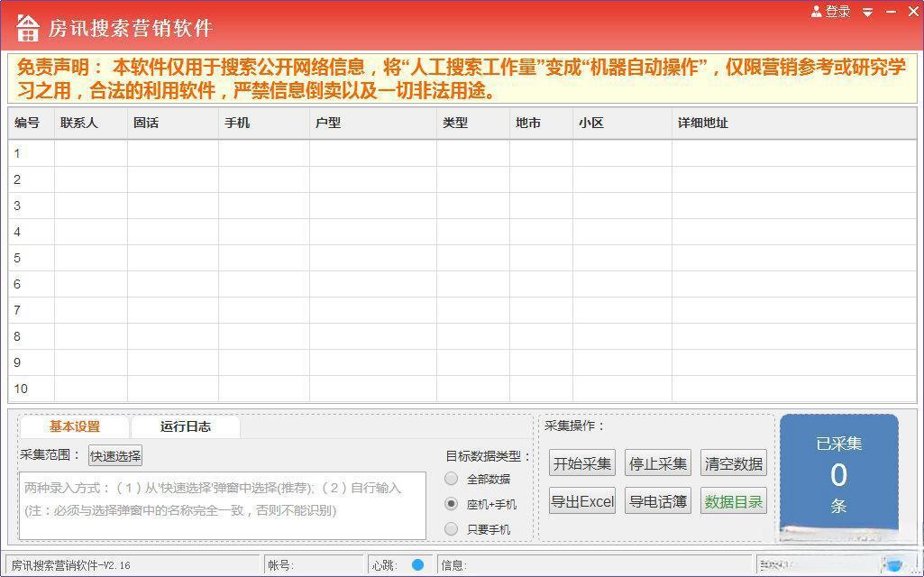Select the 座机+手机 radio option
Screen dimensions: 924x577
tap(452, 504)
